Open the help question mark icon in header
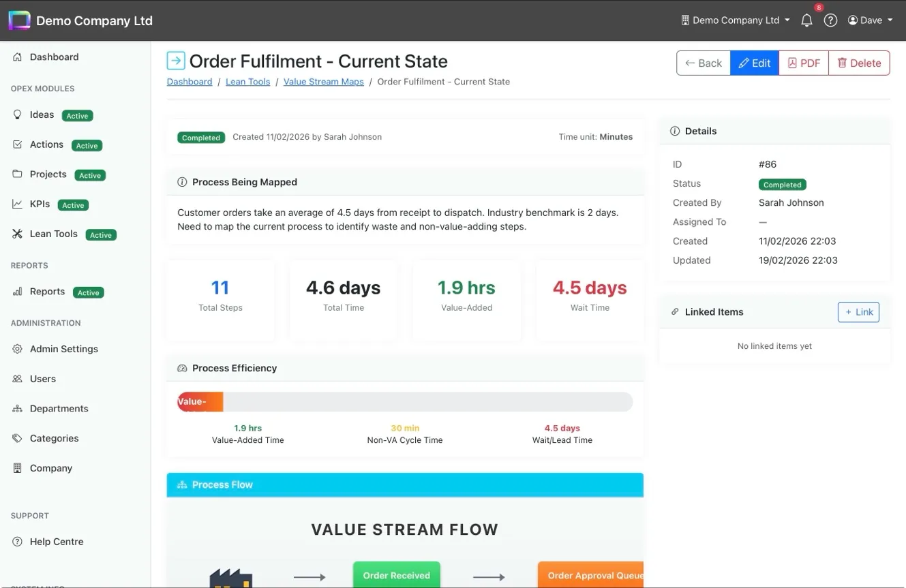Screen dimensions: 906x588 [830, 20]
